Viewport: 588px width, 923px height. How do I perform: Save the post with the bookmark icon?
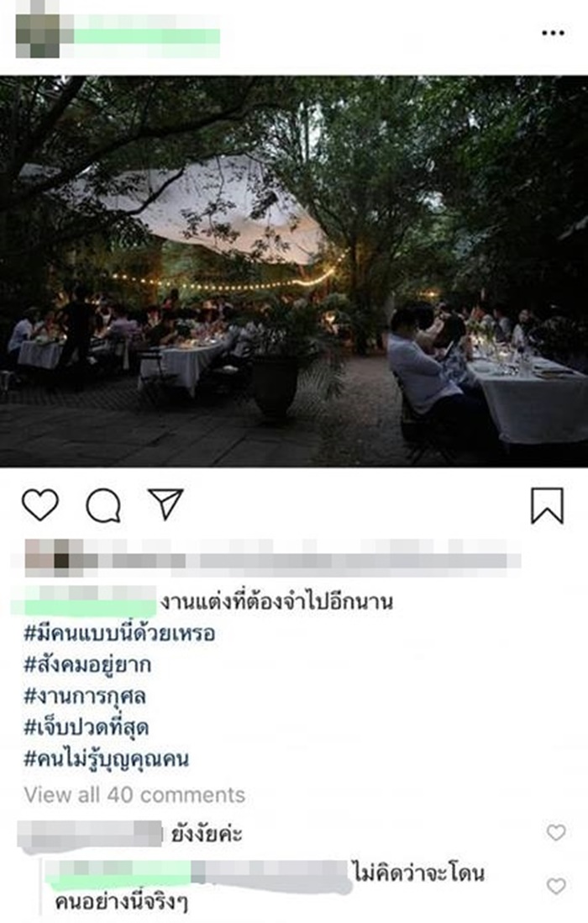[548, 505]
